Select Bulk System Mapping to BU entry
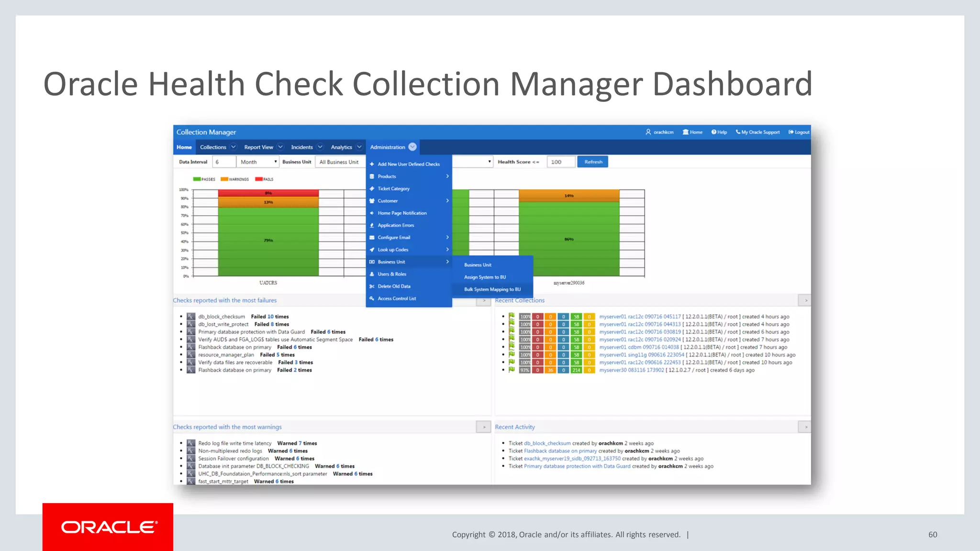This screenshot has width=980, height=551. click(x=492, y=289)
